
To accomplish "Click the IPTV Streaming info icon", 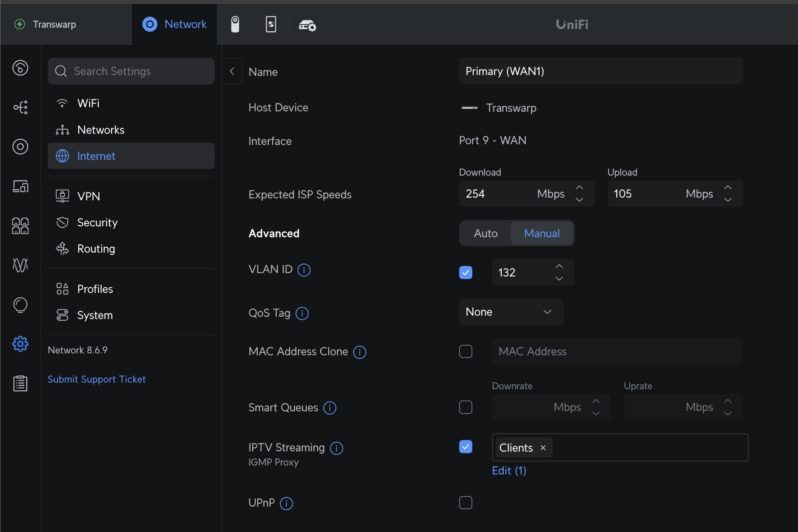I will pyautogui.click(x=337, y=448).
